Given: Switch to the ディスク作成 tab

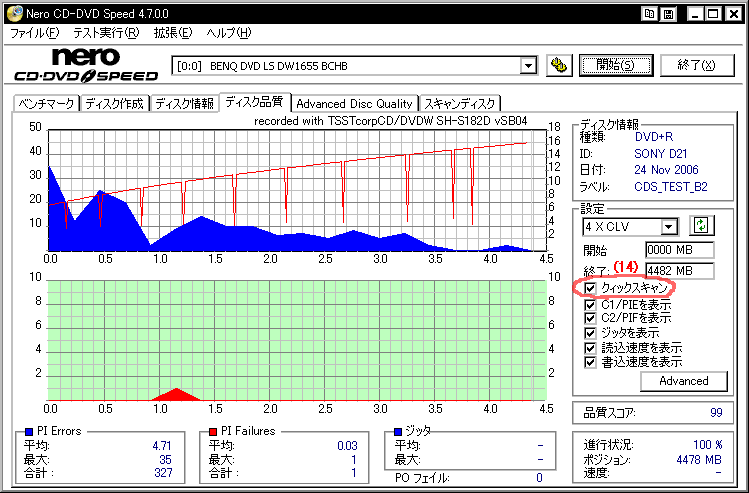Looking at the screenshot, I should tap(115, 104).
